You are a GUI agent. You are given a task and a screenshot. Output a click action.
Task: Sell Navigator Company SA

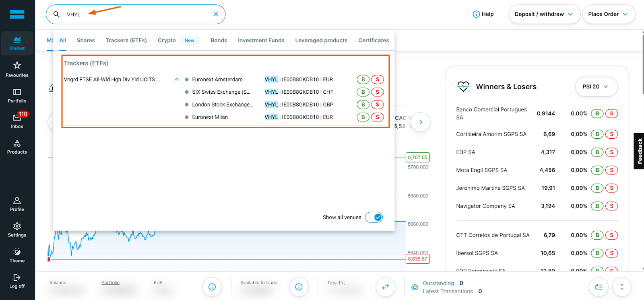pyautogui.click(x=612, y=206)
